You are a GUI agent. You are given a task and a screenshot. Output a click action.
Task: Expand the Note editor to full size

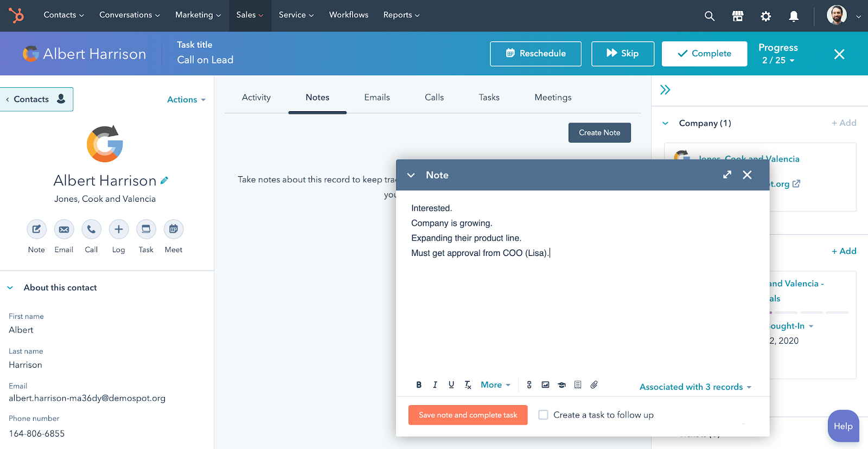(x=727, y=175)
